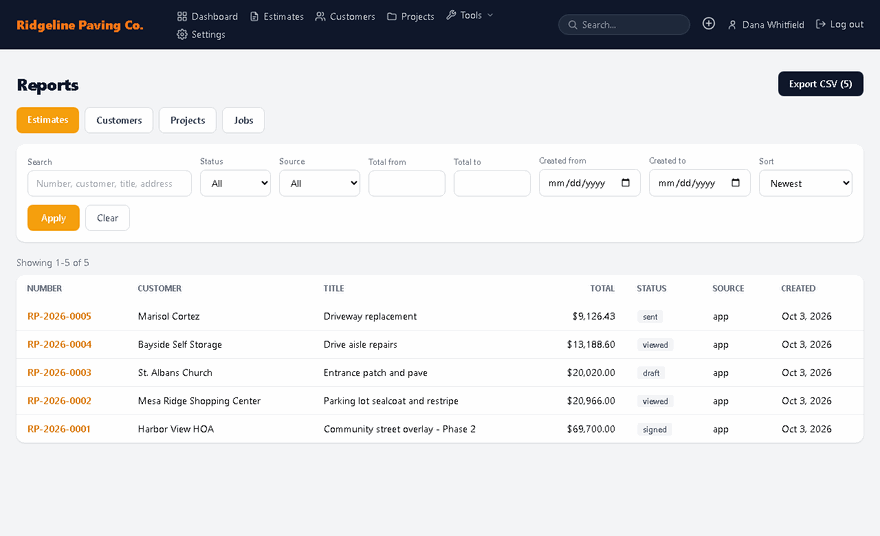Click the total $69,700.00
This screenshot has width=880, height=536.
[x=591, y=429]
